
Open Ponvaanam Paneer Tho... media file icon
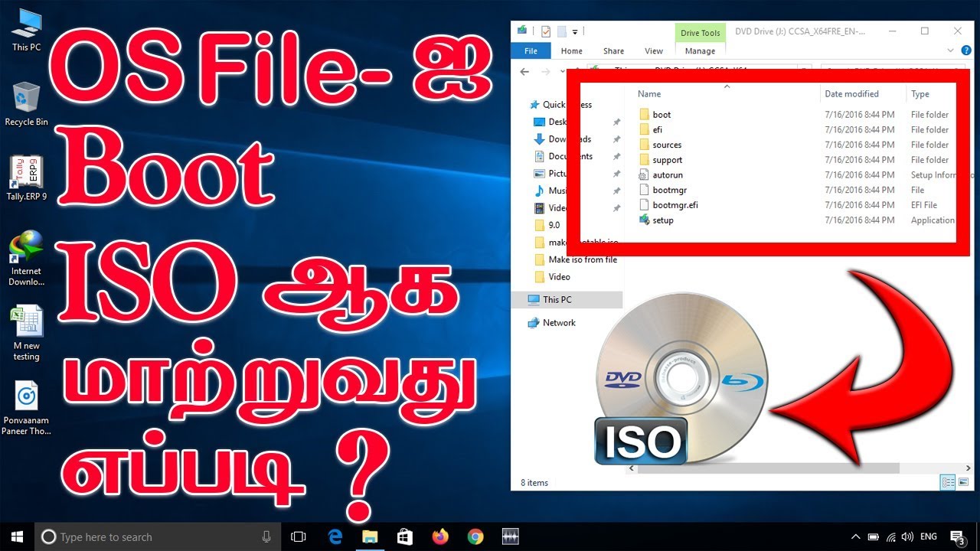click(x=27, y=409)
